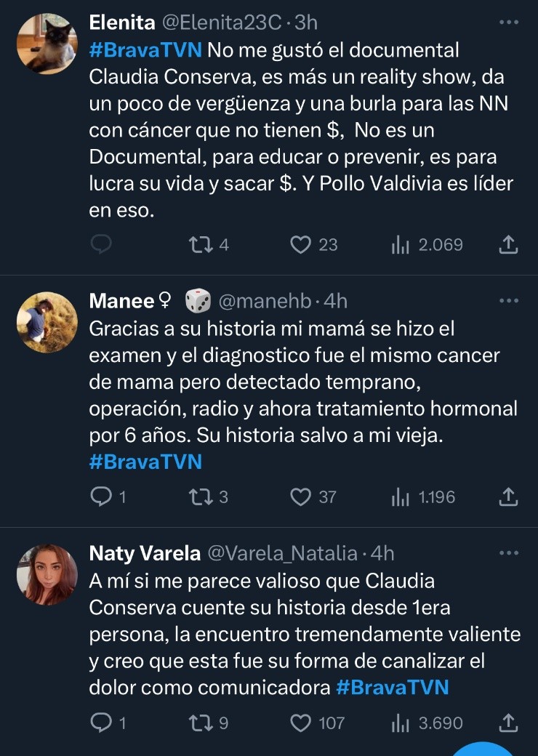Share Elenita's tweet via share icon

point(509,245)
